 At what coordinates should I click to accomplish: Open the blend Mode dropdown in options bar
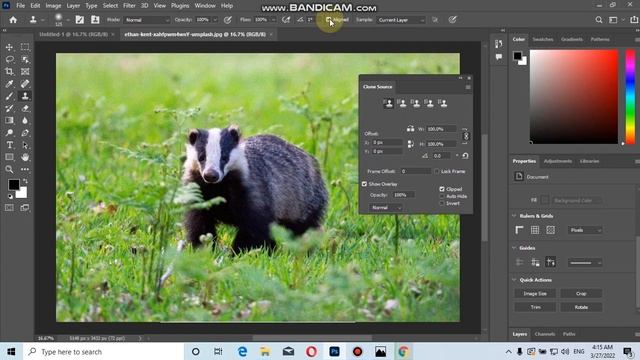point(147,20)
